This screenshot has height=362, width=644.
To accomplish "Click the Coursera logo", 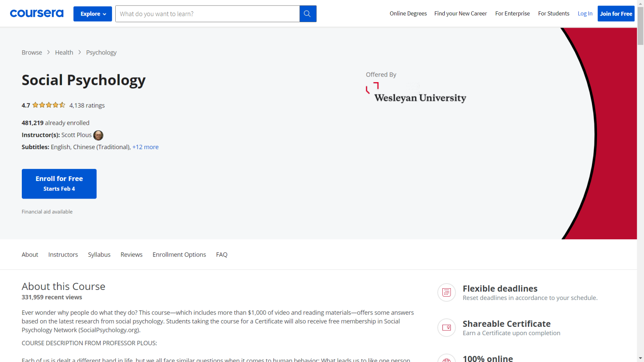I will [36, 13].
